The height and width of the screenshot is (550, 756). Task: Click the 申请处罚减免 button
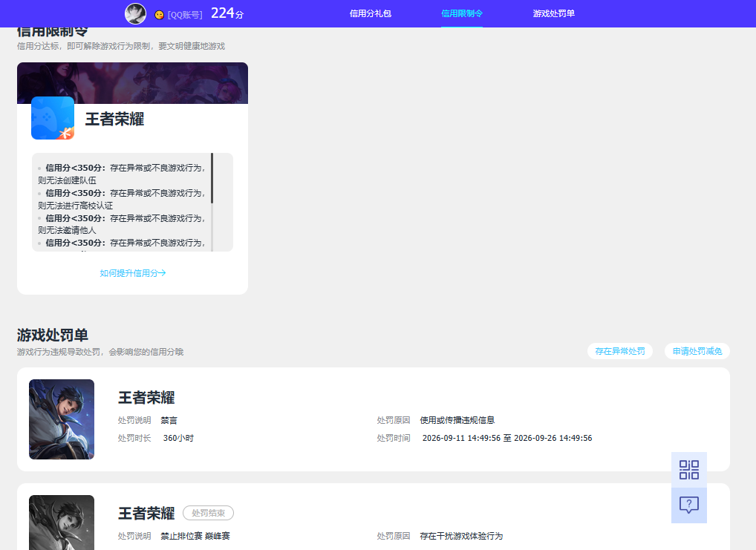click(x=697, y=351)
